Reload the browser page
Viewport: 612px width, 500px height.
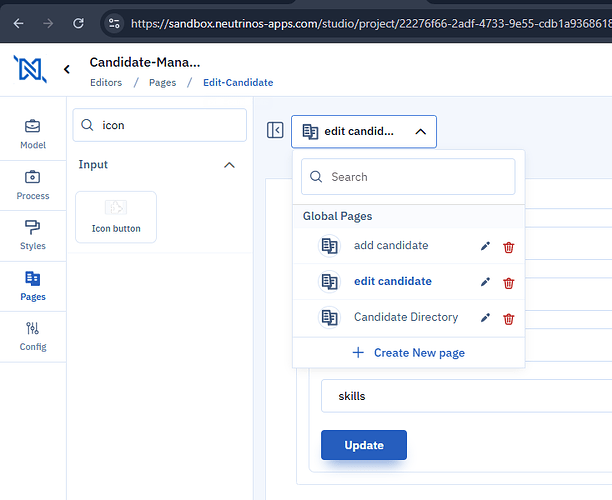[78, 23]
